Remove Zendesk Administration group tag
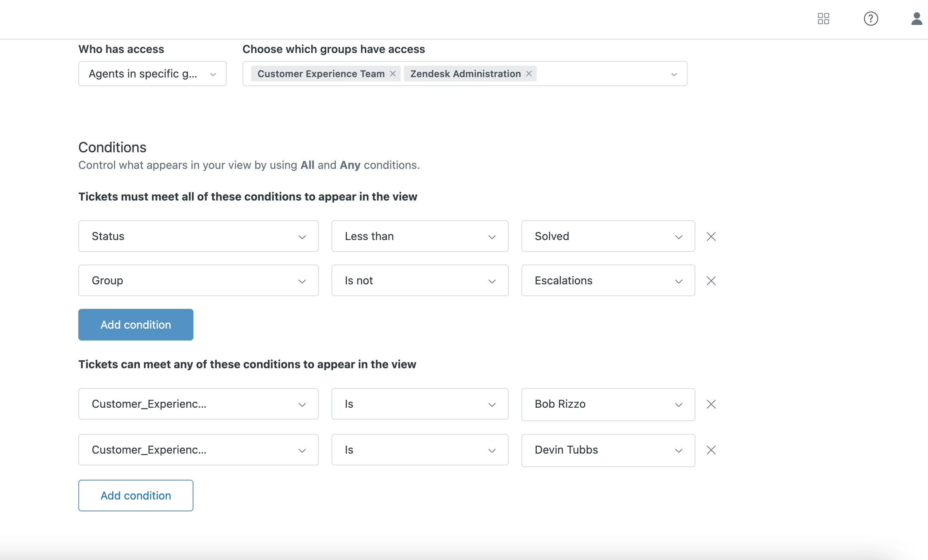 click(x=529, y=74)
